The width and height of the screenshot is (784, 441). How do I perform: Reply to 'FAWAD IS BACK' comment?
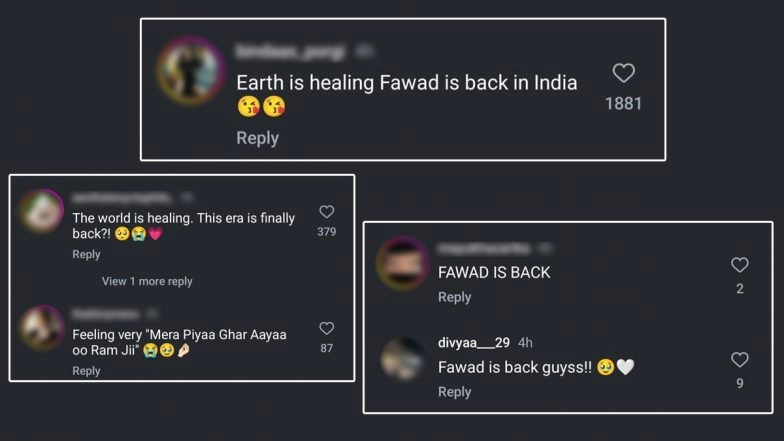(x=454, y=297)
